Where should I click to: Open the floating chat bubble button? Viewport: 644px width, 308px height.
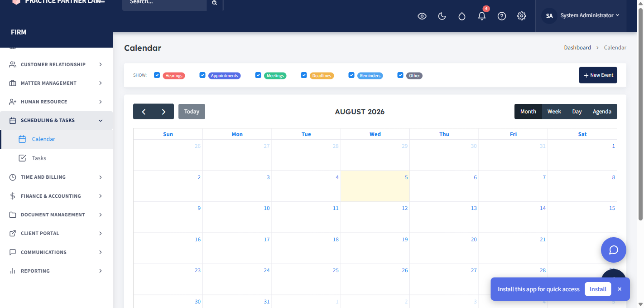point(614,250)
